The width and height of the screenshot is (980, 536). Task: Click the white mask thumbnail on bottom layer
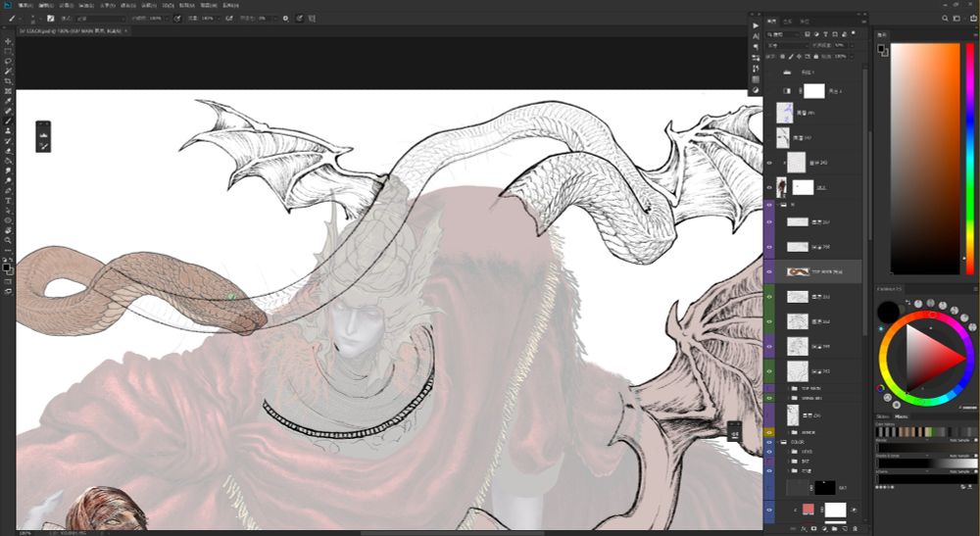(836, 510)
